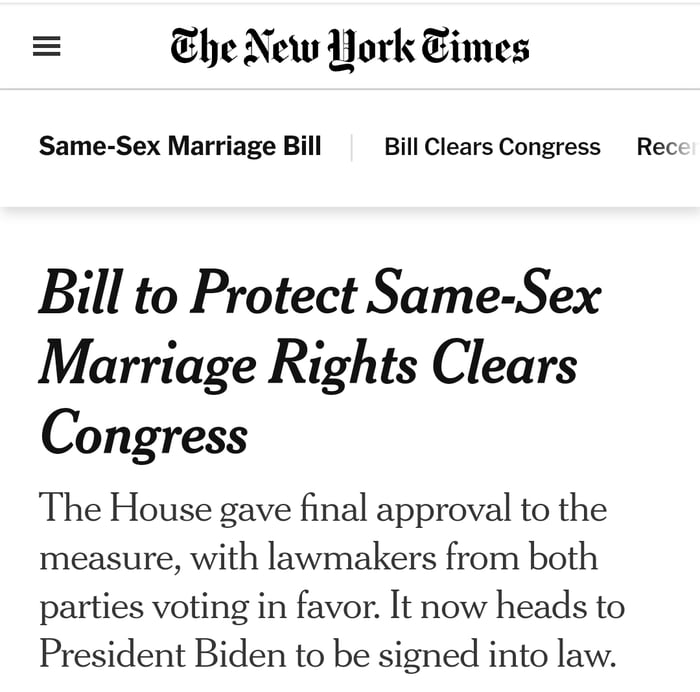
Task: Click the word "York" in the masthead
Action: point(372,48)
